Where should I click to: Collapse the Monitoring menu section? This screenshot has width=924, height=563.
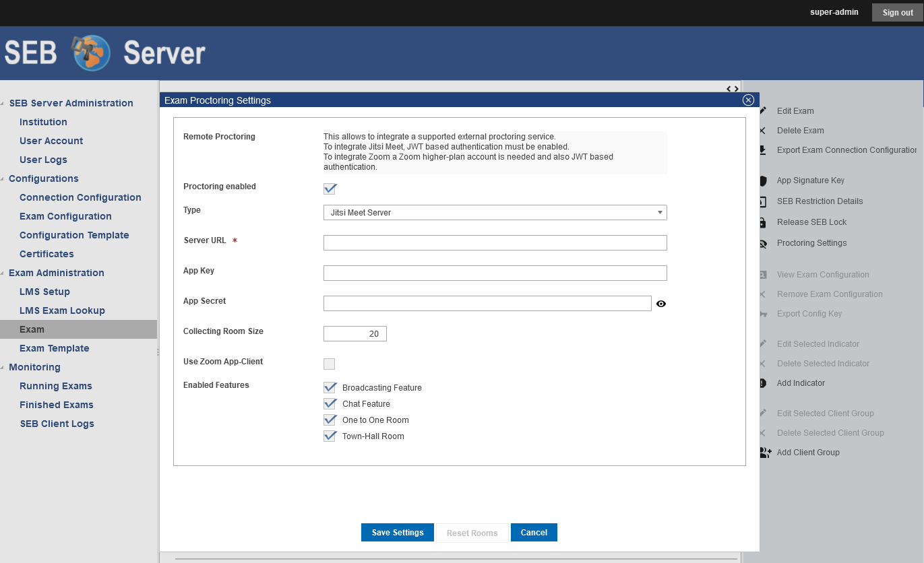(x=4, y=368)
